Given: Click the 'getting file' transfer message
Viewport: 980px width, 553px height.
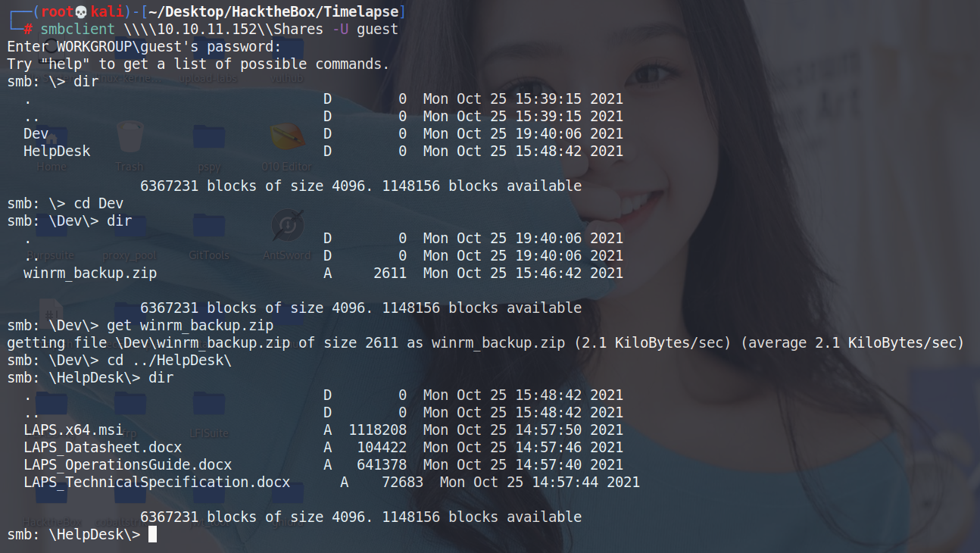Looking at the screenshot, I should coord(485,343).
